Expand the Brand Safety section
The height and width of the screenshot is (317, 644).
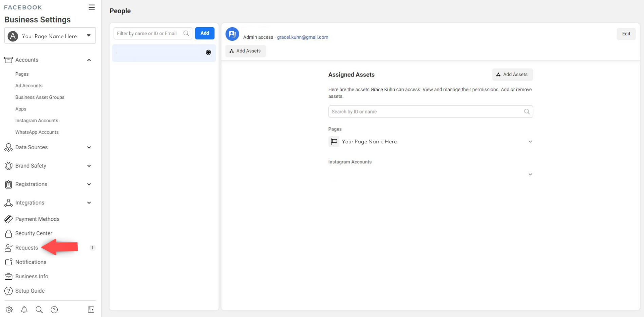pyautogui.click(x=89, y=166)
